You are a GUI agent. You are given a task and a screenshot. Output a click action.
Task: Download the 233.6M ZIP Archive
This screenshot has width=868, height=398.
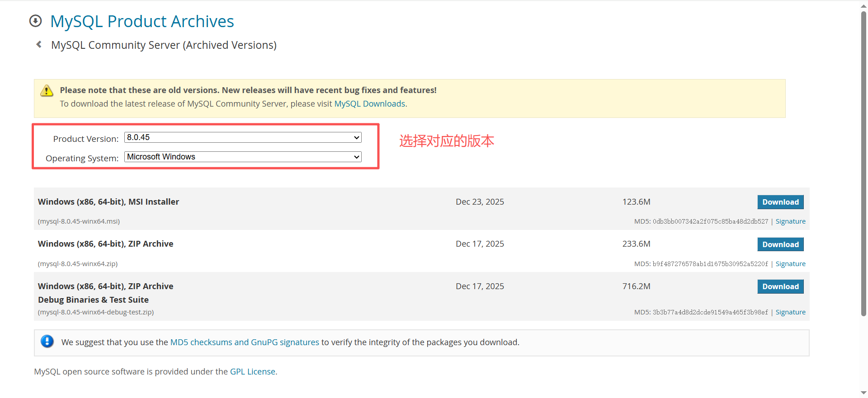pyautogui.click(x=780, y=244)
